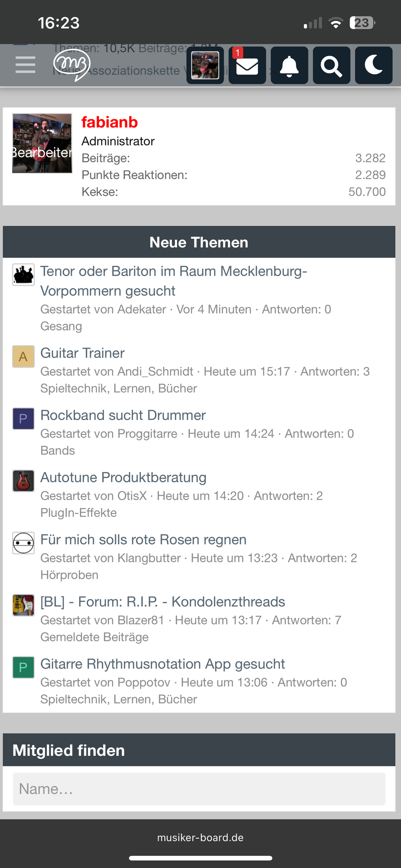Open the 'Neue Themen' header
Screen dimensions: 401x868
[199, 242]
